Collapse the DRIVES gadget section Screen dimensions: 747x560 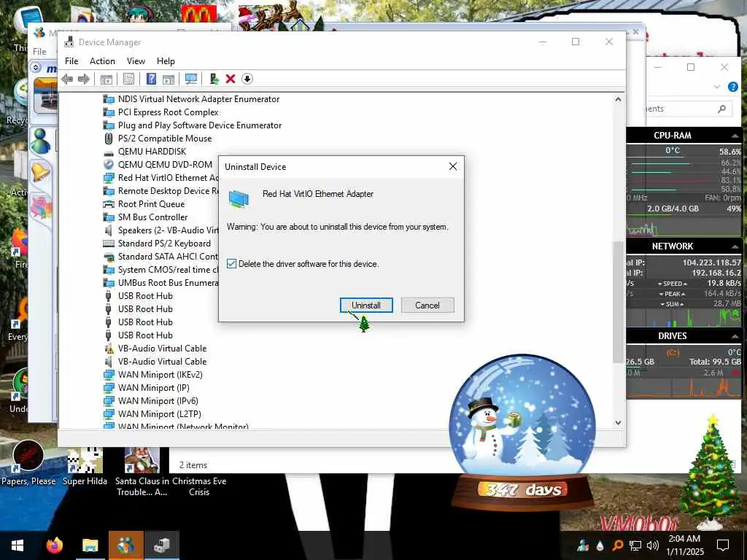click(735, 336)
